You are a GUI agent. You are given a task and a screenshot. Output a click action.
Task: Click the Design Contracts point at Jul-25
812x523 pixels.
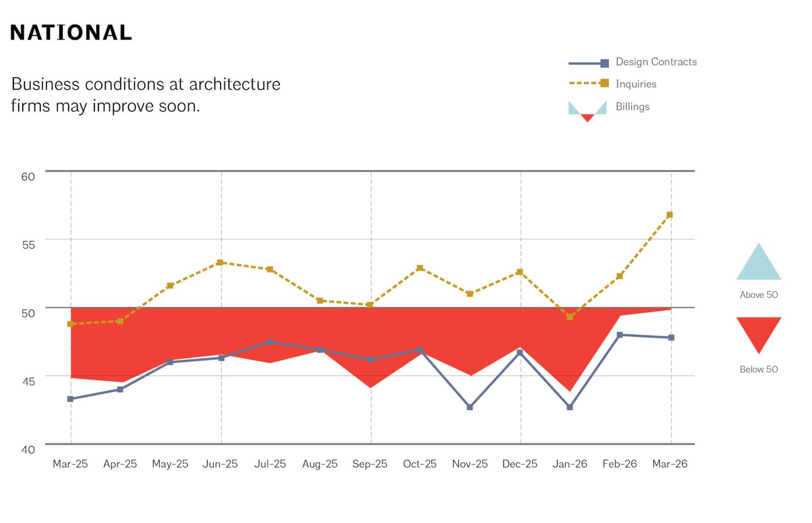pos(270,342)
